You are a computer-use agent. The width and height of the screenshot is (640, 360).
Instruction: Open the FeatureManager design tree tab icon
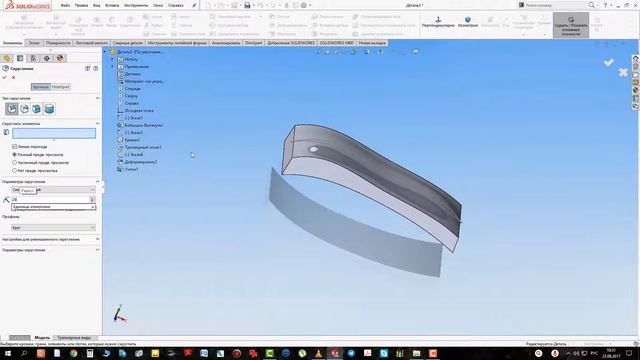7,58
